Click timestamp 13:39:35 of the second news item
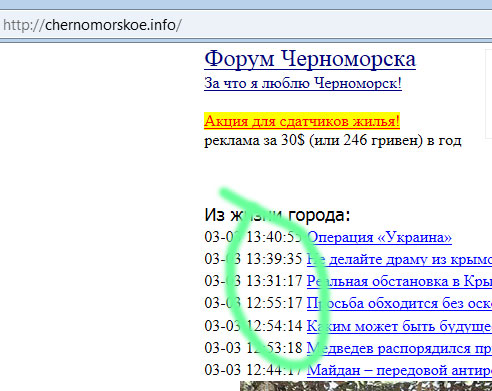 pyautogui.click(x=274, y=259)
